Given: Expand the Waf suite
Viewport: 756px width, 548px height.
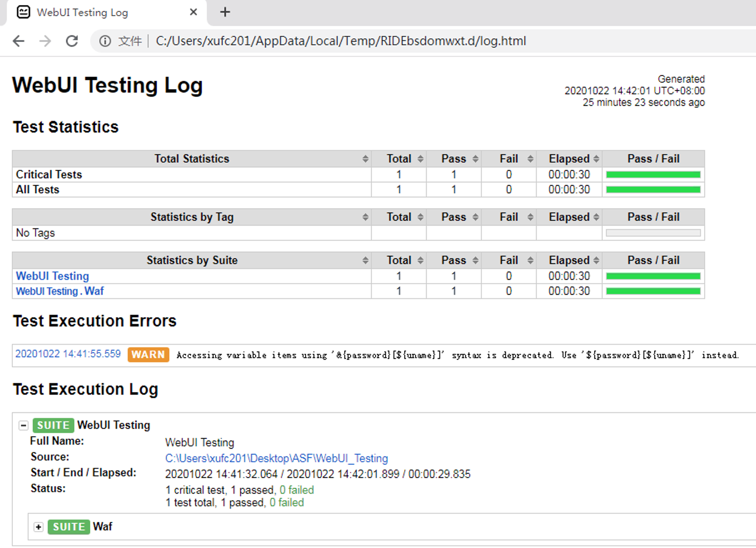Looking at the screenshot, I should (x=38, y=527).
